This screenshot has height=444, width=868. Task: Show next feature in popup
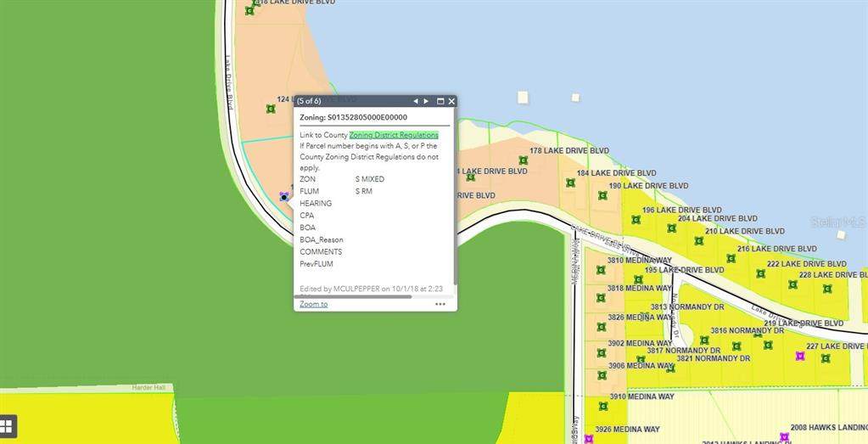426,101
